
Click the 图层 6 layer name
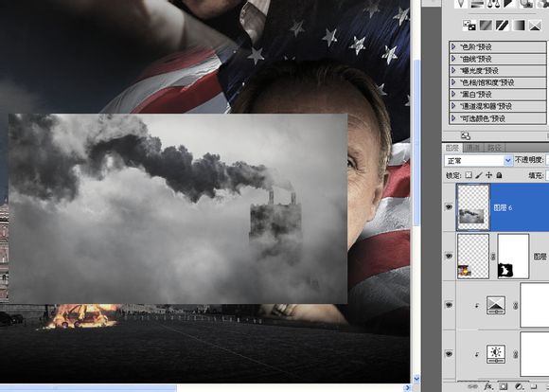pyautogui.click(x=503, y=207)
